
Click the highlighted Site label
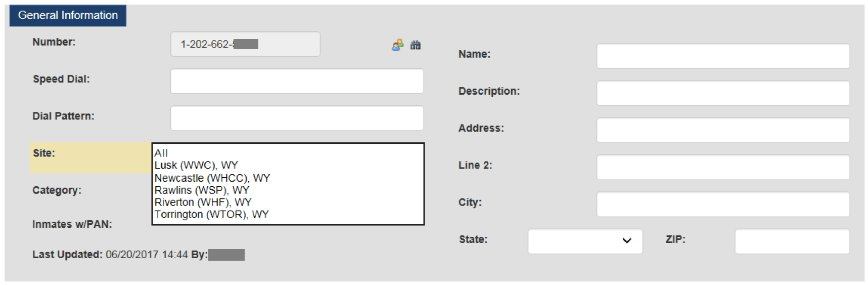click(44, 153)
